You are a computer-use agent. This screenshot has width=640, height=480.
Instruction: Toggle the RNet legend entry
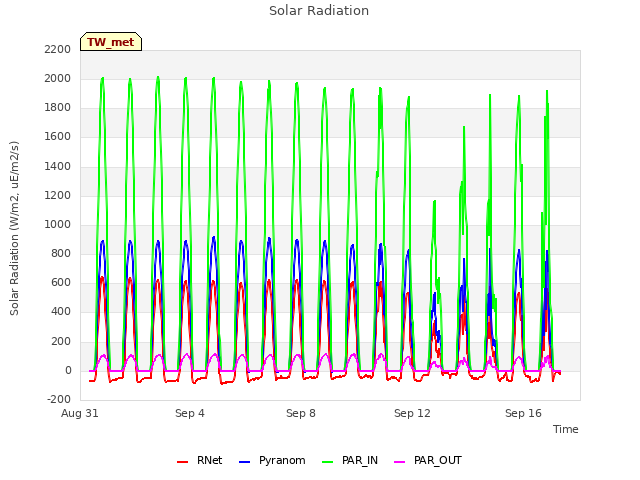[x=200, y=460]
